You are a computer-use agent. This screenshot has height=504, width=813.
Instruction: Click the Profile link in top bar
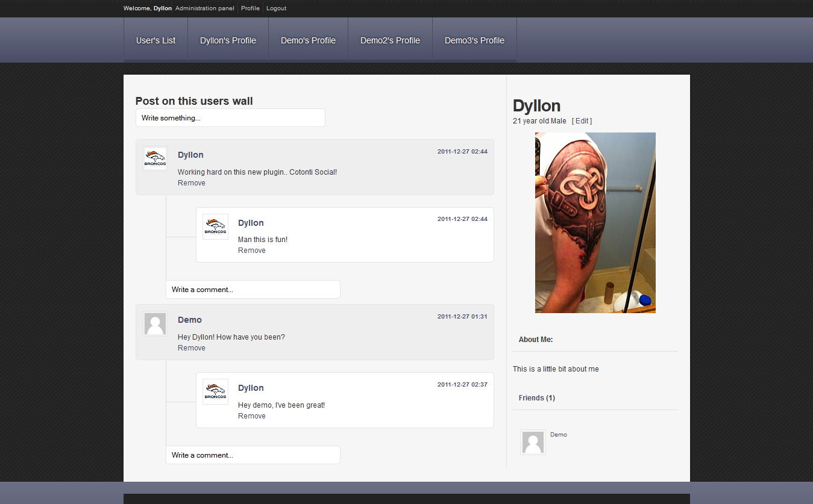coord(250,8)
